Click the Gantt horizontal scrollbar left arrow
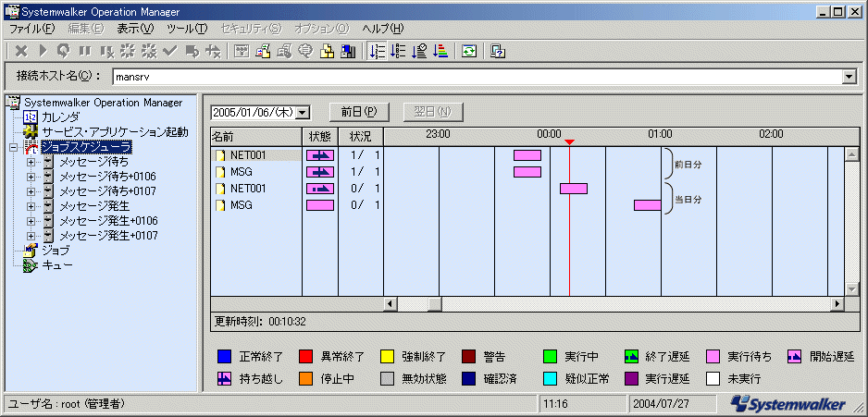 point(391,303)
